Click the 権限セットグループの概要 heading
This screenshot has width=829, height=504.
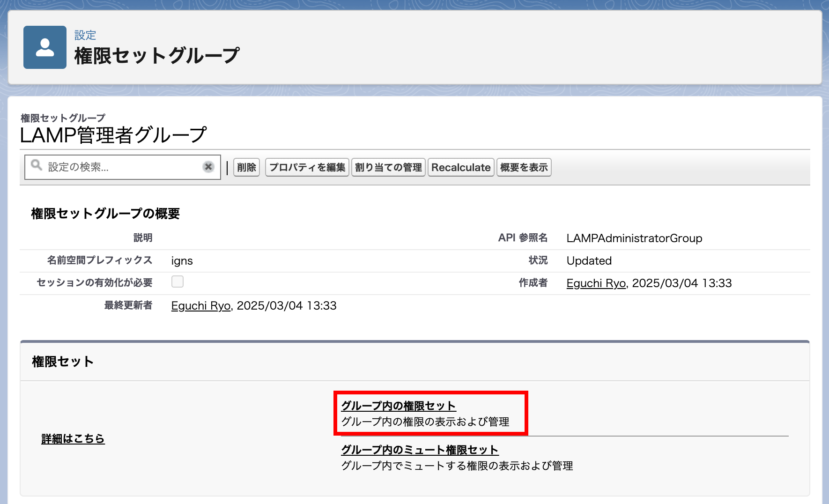(x=105, y=214)
